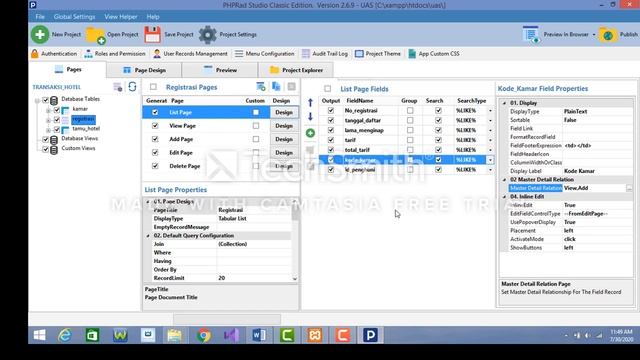Open Audit Trail Log icon
Viewport: 640px width, 360px height.
coord(306,53)
